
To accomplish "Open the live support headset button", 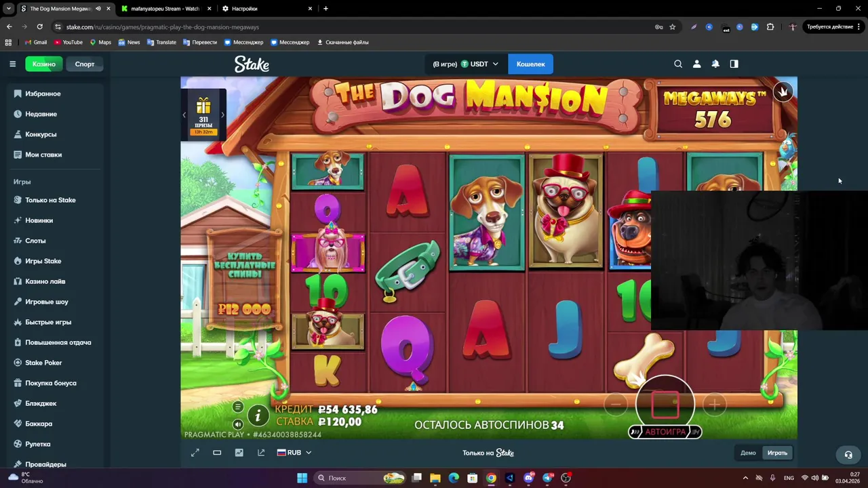I will click(x=848, y=454).
